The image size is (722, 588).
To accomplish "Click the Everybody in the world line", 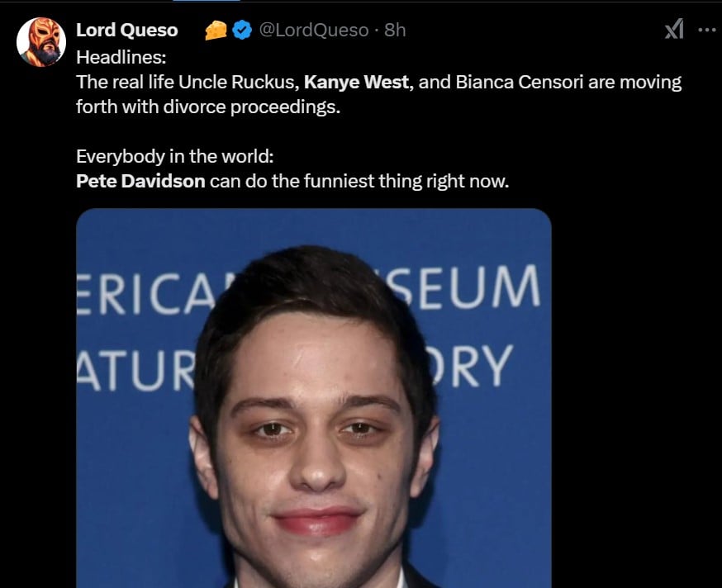I will pos(173,156).
